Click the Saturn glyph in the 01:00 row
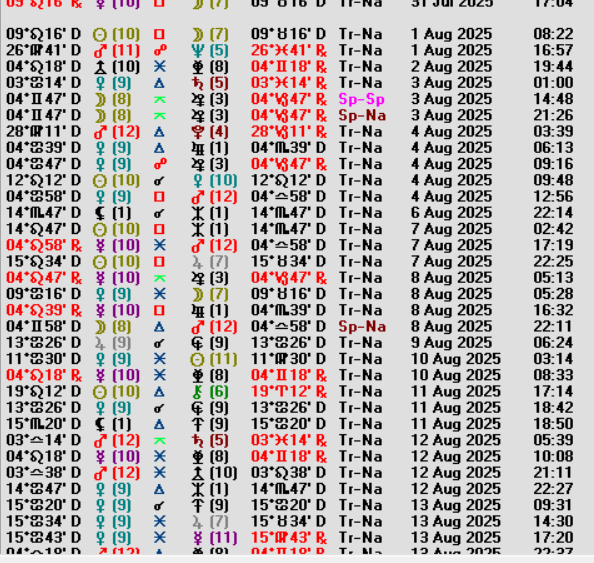The image size is (594, 563). 198,83
